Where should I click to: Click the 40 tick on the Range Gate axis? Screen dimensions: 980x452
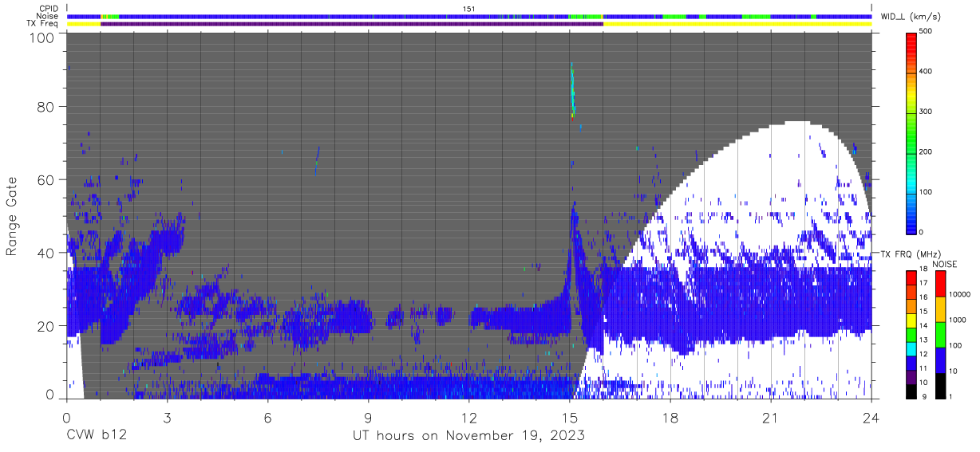point(46,253)
